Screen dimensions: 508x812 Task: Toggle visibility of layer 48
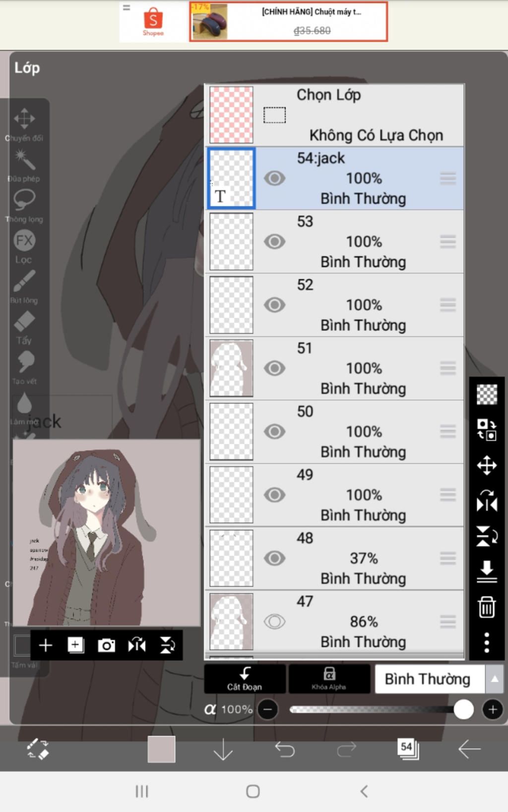274,558
